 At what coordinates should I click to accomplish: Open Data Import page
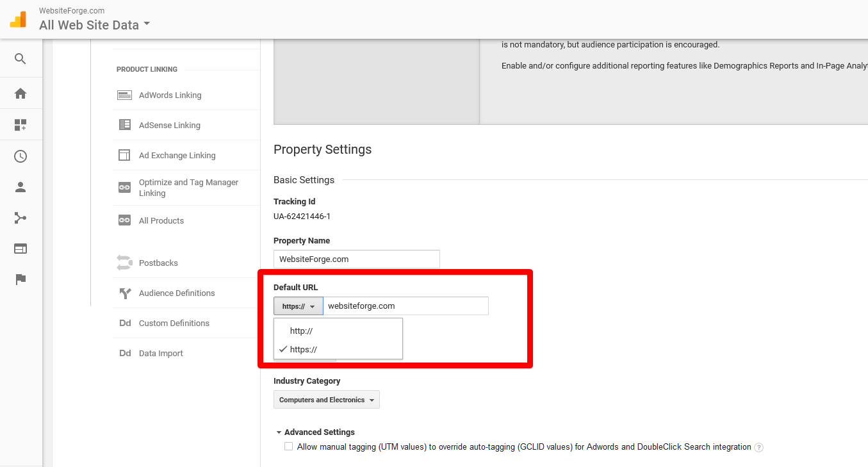pos(161,354)
